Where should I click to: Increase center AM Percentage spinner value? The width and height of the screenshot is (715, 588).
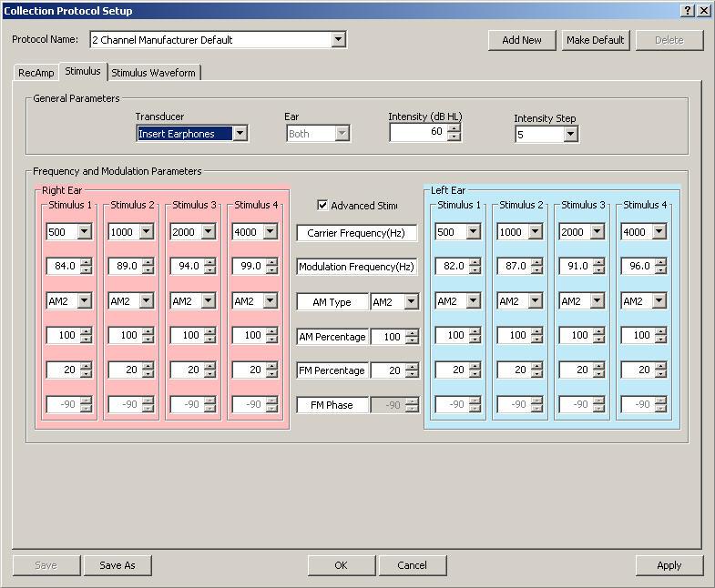click(413, 332)
